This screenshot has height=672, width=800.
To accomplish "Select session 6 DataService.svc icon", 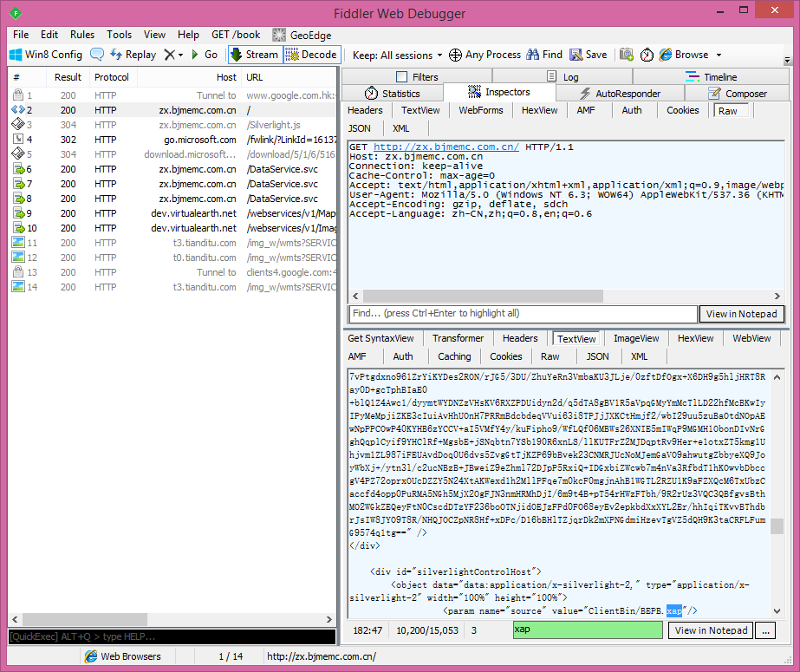I will pyautogui.click(x=18, y=169).
